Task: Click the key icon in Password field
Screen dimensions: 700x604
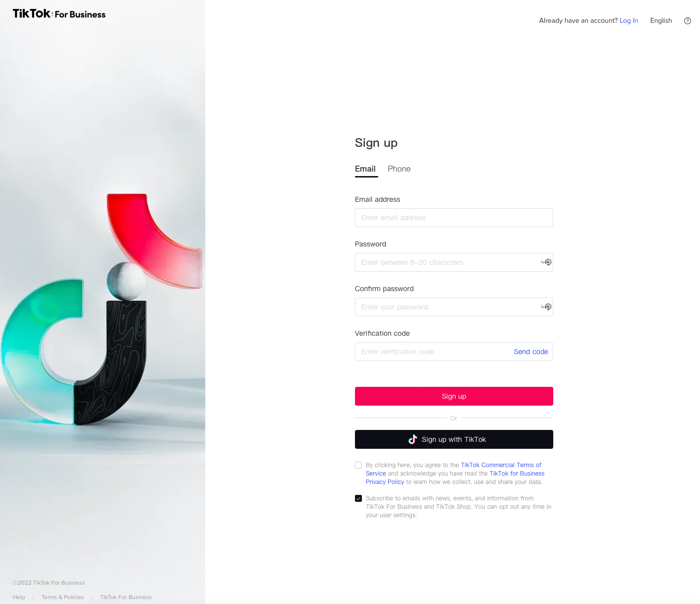Action: (x=546, y=262)
